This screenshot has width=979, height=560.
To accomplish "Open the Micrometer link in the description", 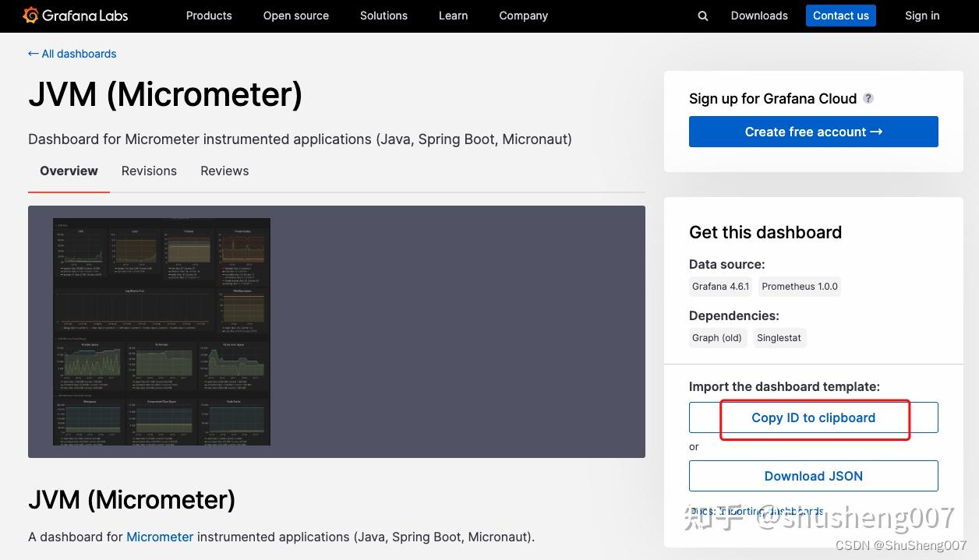I will point(160,537).
